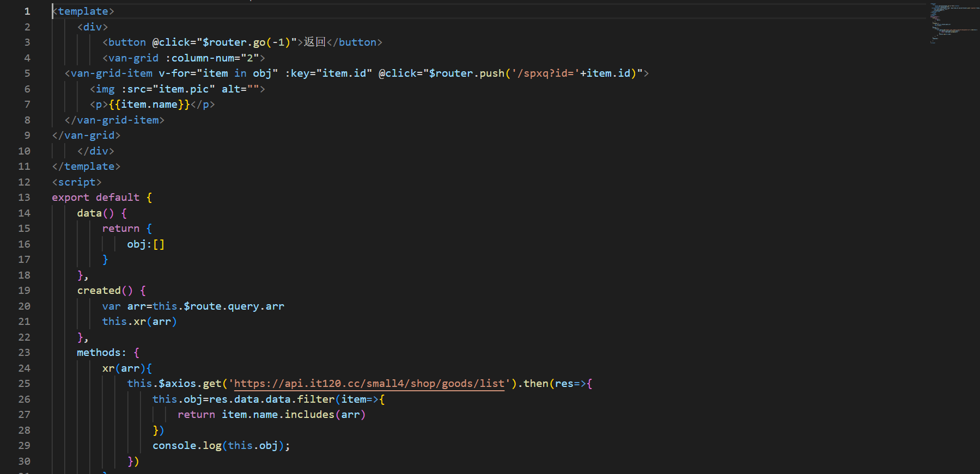Click line number 25 in the gutter
This screenshot has width=980, height=474.
tap(24, 384)
